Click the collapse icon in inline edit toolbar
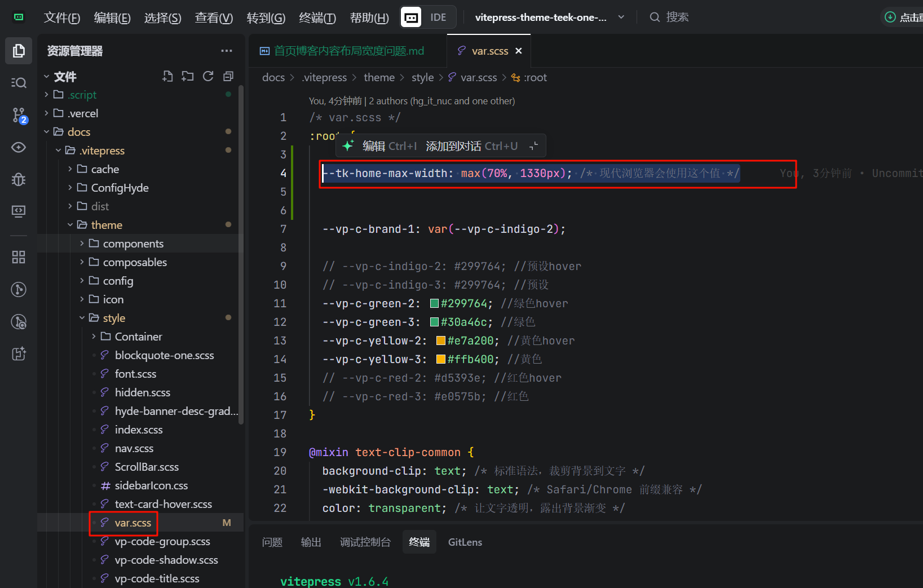923x588 pixels. pos(533,146)
